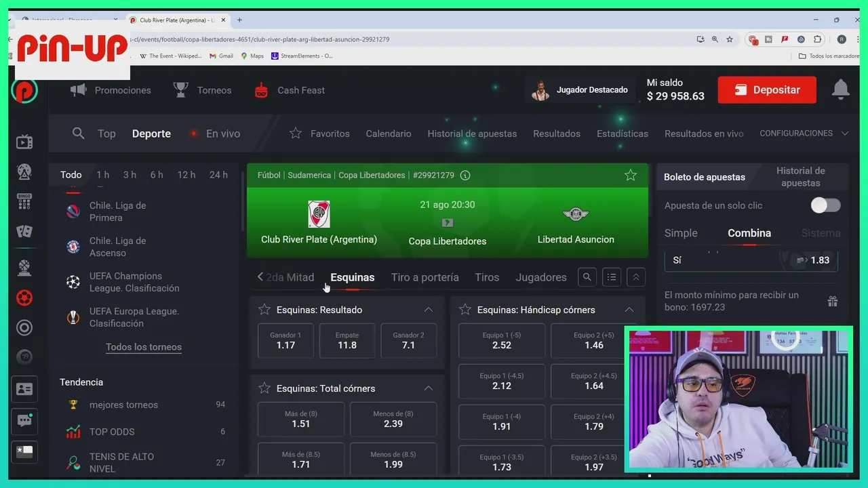Collapse the Esquinas: Hándicap córners section
868x488 pixels.
click(629, 310)
